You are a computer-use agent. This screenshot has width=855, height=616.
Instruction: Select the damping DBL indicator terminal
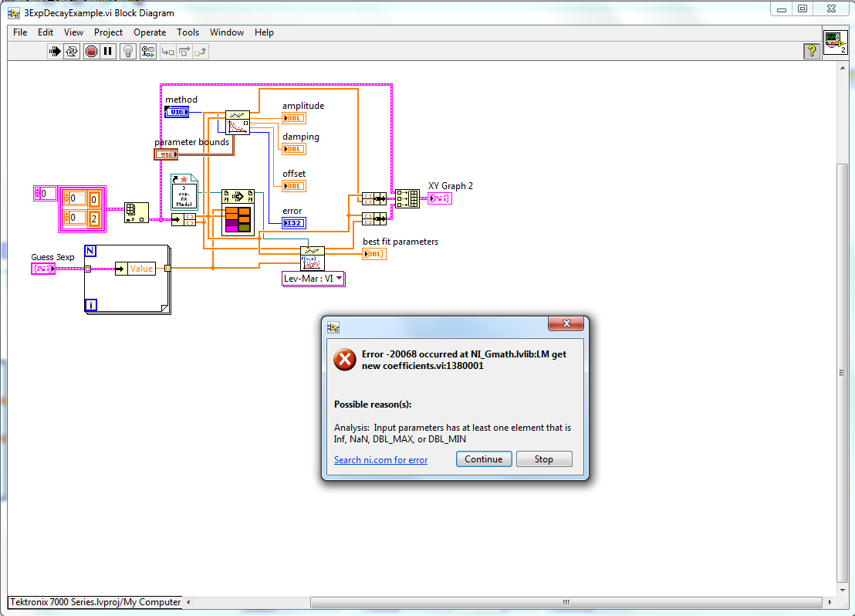click(x=294, y=149)
